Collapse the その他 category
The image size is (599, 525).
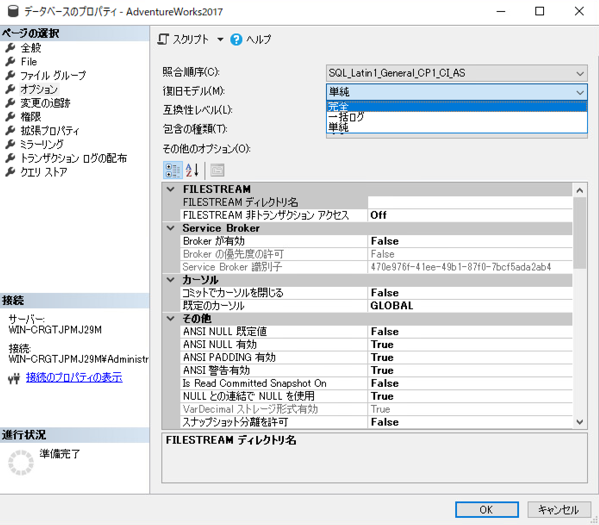[171, 319]
